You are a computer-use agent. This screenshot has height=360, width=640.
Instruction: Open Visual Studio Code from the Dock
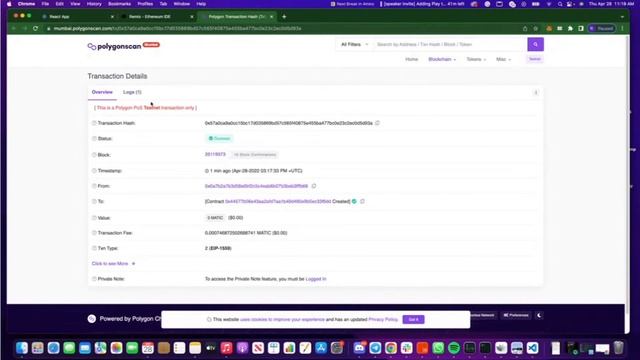click(x=532, y=348)
